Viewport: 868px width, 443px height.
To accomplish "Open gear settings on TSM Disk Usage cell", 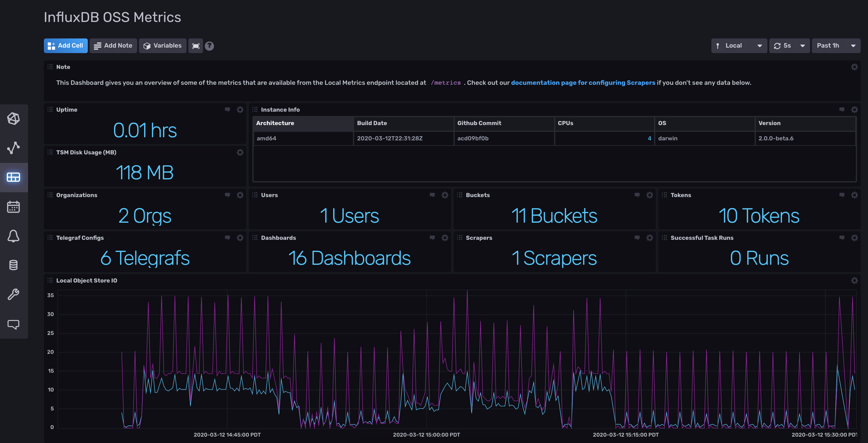I will tap(240, 152).
